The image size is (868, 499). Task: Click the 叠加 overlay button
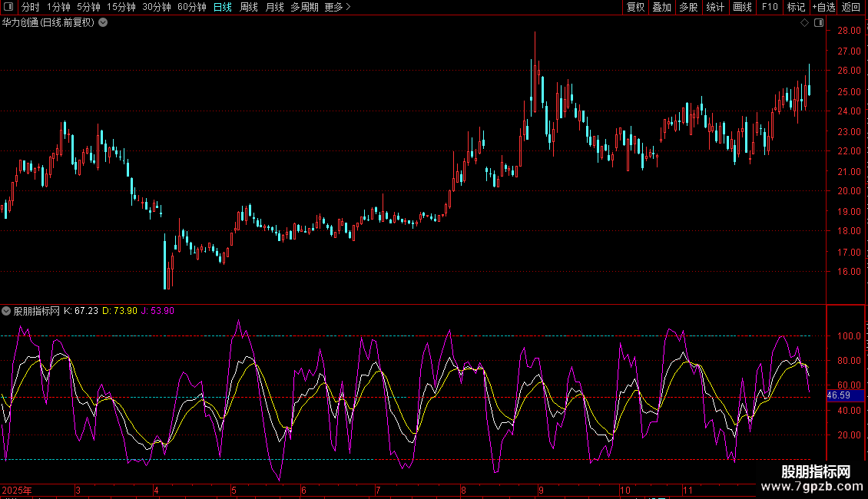[x=661, y=7]
